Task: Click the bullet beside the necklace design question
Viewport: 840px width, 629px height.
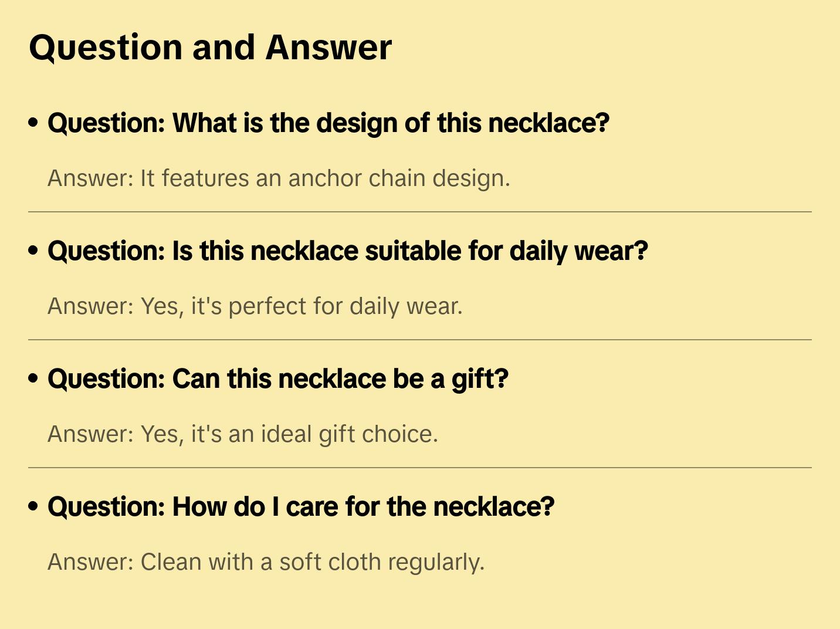Action: [33, 123]
